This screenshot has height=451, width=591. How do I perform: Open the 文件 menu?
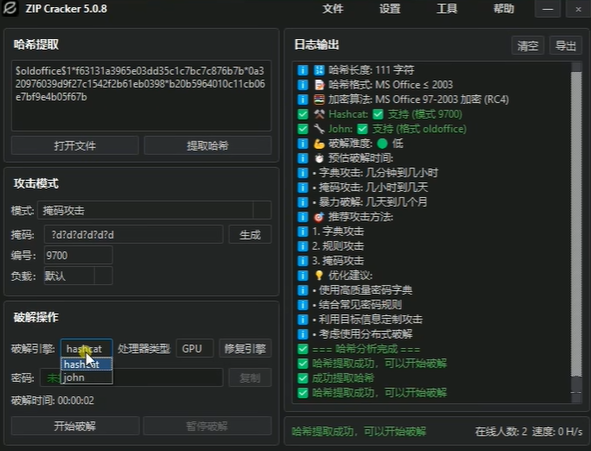(x=333, y=8)
